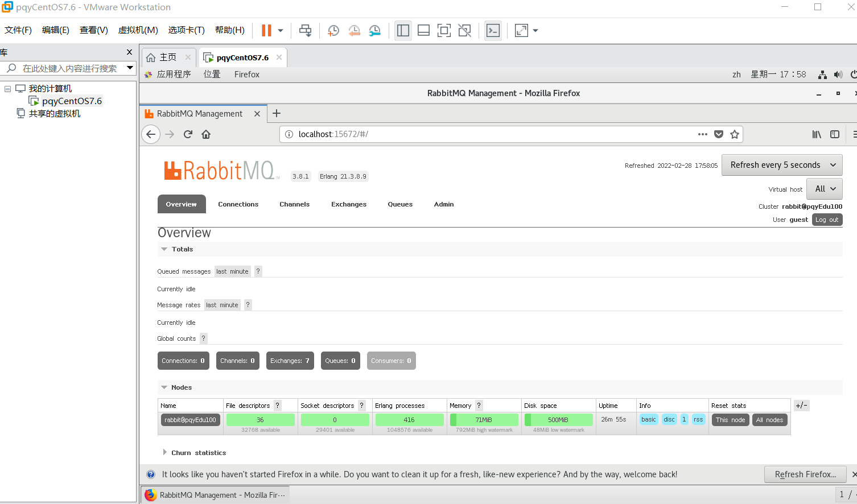
Task: Toggle the VMware library sidebar view
Action: pos(403,31)
